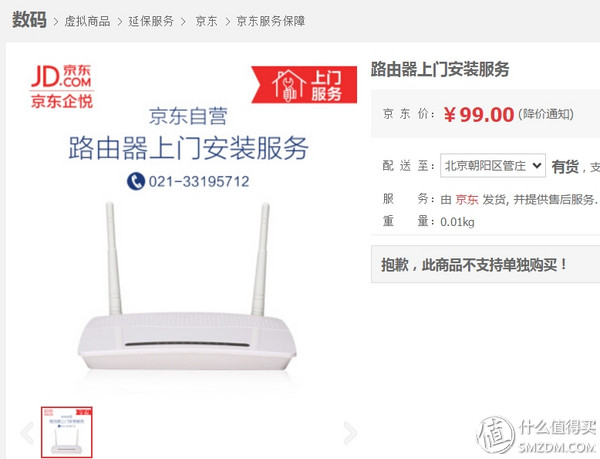Click the previous thumbnail arrow

[27, 433]
